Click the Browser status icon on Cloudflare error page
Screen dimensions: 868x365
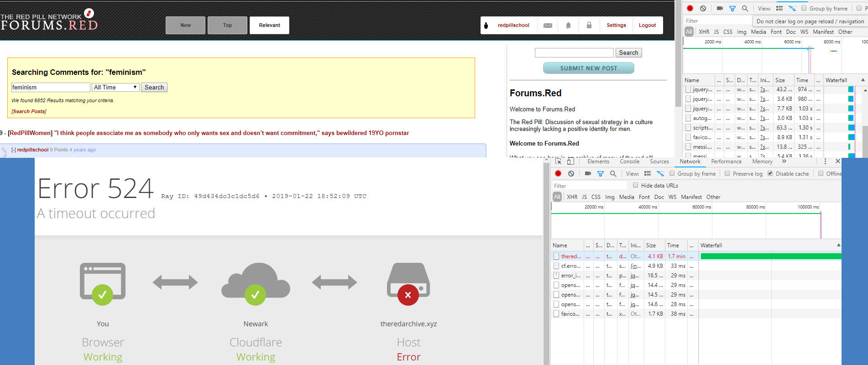103,284
